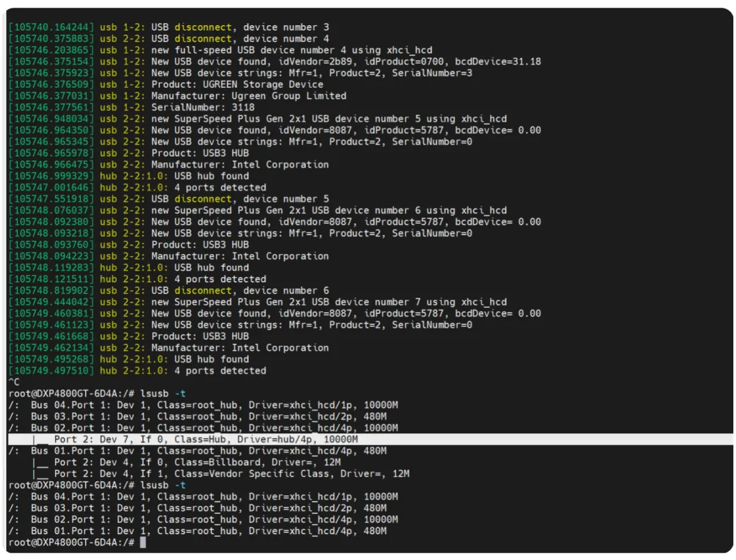Click the 'device number 7' SuperSpeed Plus line

(258, 302)
